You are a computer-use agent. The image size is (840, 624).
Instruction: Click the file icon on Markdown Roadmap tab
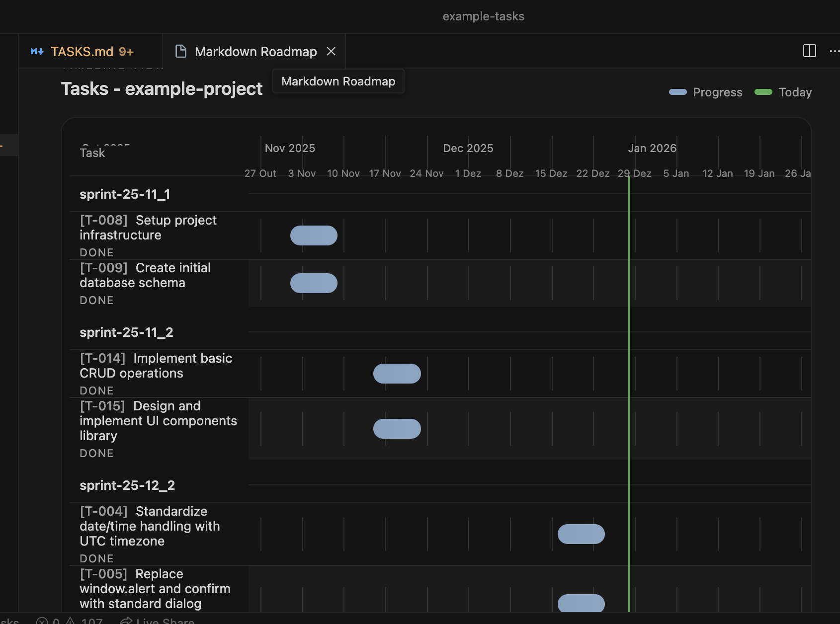(181, 51)
